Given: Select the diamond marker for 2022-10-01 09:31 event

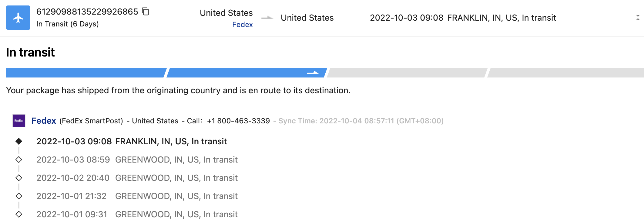Looking at the screenshot, I should pyautogui.click(x=19, y=214).
